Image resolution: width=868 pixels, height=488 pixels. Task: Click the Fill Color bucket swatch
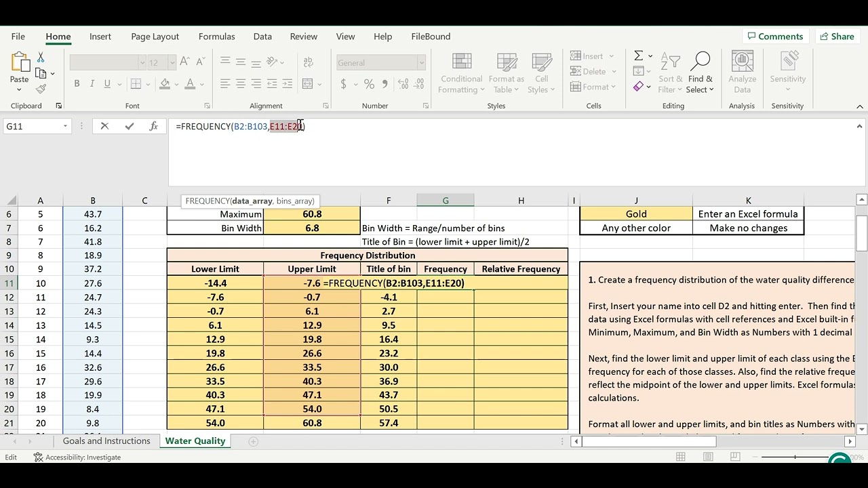(165, 84)
